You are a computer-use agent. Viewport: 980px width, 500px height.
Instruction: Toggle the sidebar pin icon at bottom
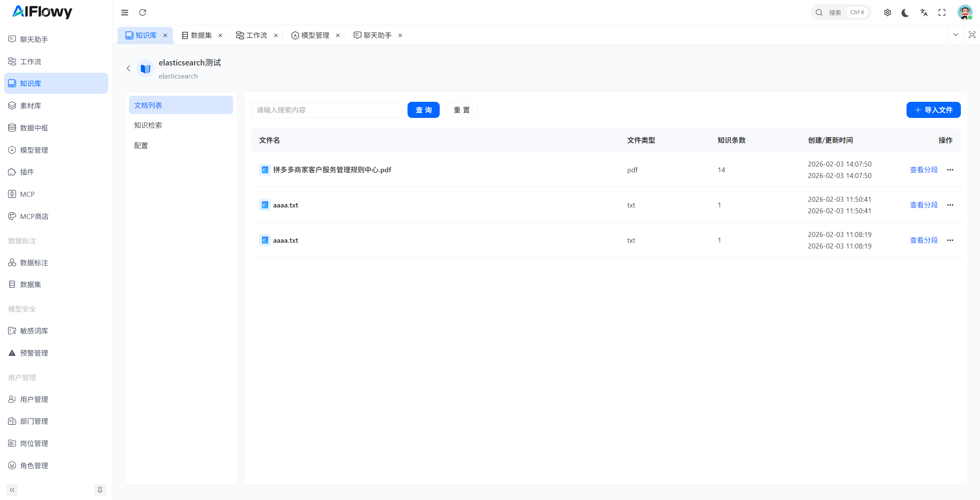(x=100, y=490)
